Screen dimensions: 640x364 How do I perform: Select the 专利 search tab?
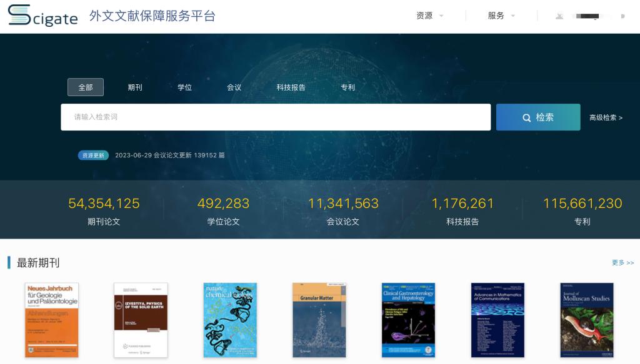(348, 87)
